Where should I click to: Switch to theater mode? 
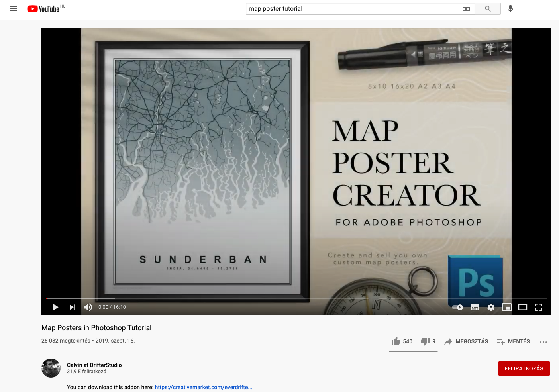click(x=523, y=307)
